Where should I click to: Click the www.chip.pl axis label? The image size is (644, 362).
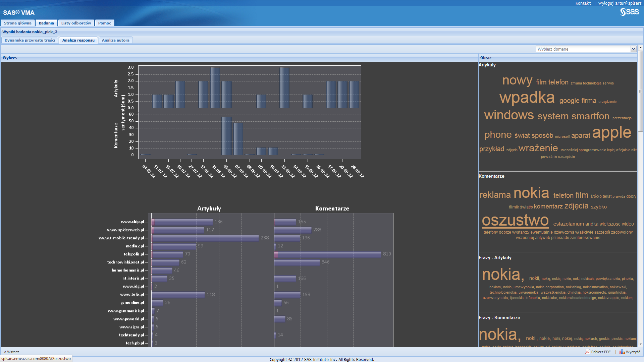pos(132,222)
